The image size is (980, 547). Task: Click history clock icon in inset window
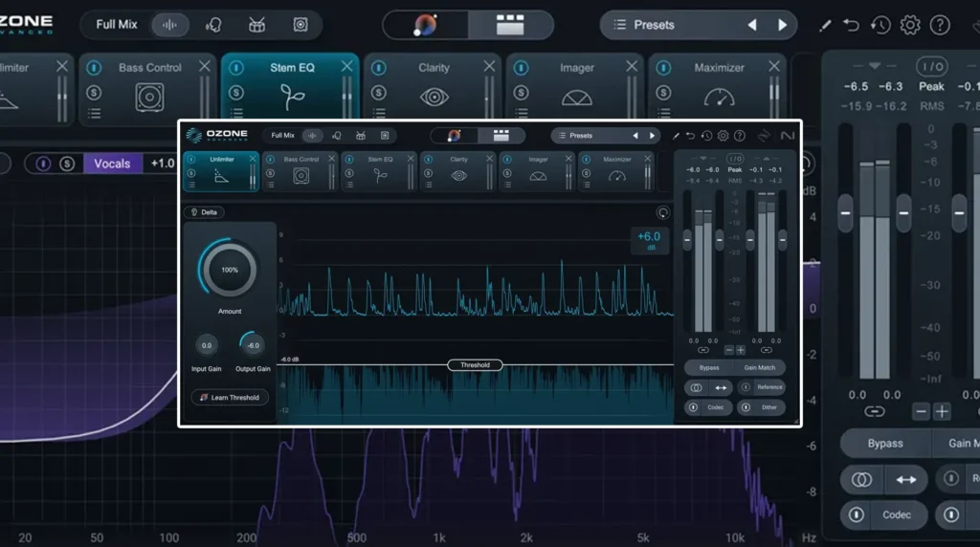(706, 136)
